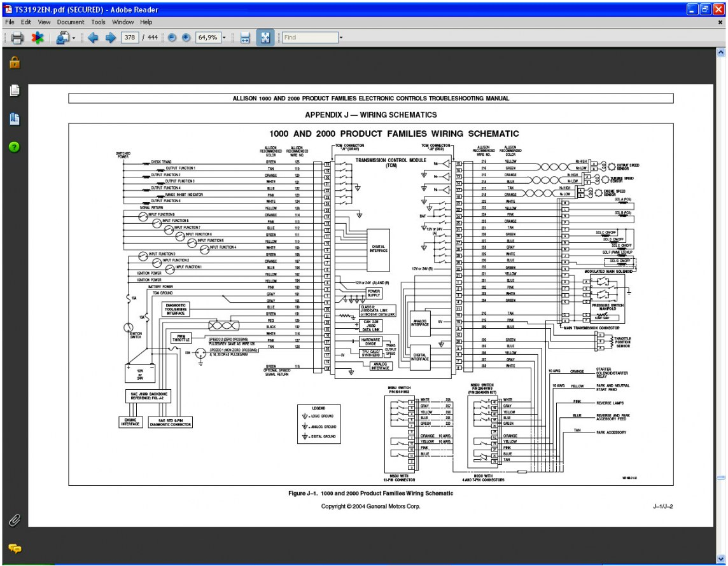The image size is (728, 566).
Task: Open the Find options dropdown arrow
Action: [x=341, y=38]
